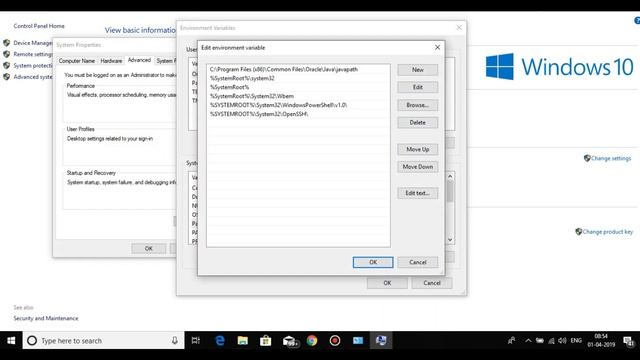Confirm Edit environment variable dialog with OK
The width and height of the screenshot is (640, 360).
click(373, 262)
